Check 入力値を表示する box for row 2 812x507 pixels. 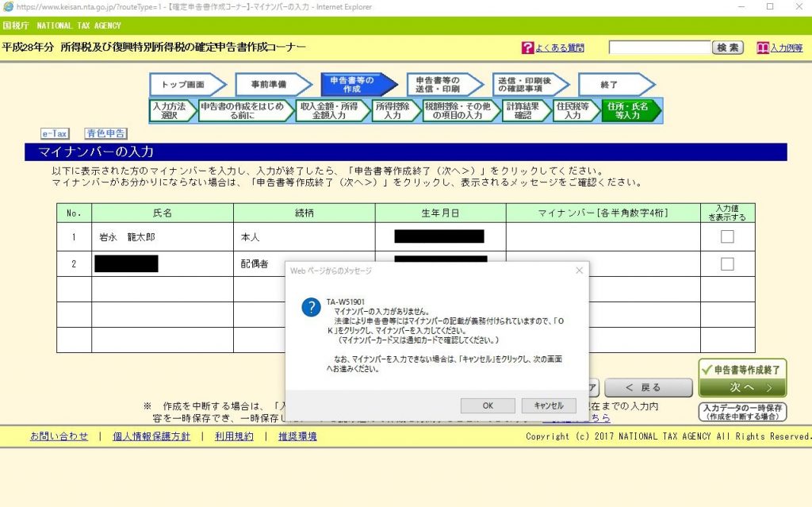coord(727,264)
